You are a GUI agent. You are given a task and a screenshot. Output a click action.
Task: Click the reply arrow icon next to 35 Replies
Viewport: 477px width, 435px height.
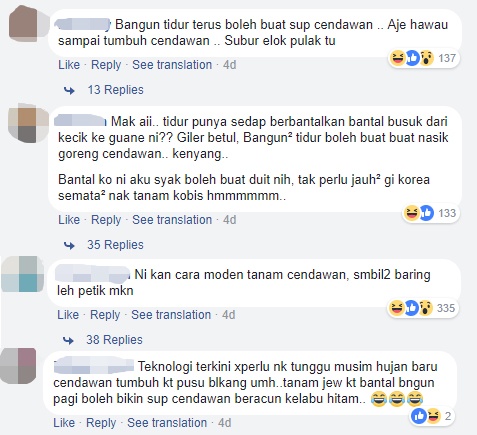click(69, 245)
